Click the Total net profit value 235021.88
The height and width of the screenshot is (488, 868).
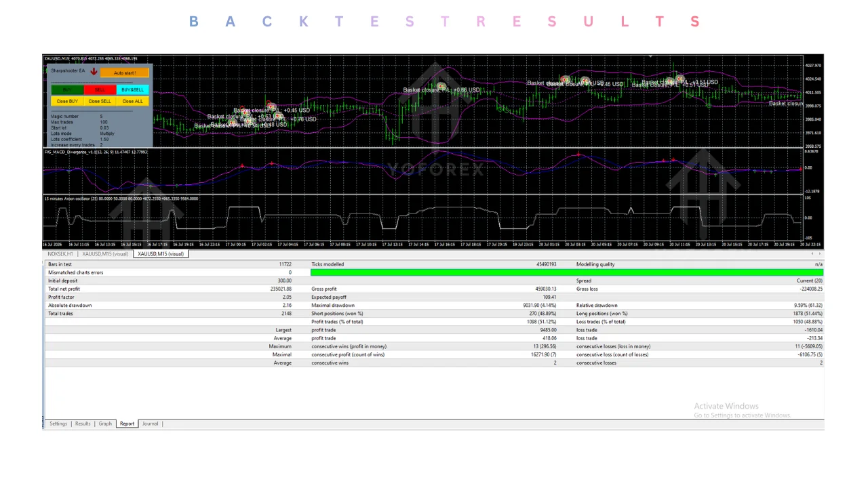coord(280,289)
